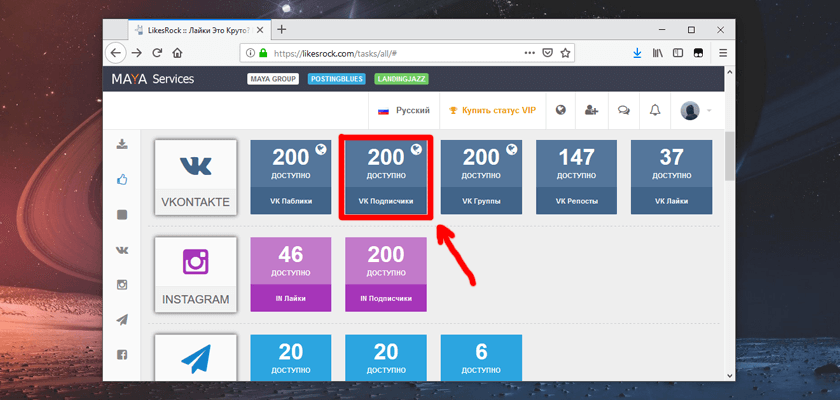840x400 pixels.
Task: Click the thumbs-up icon in left sidebar
Action: [122, 179]
